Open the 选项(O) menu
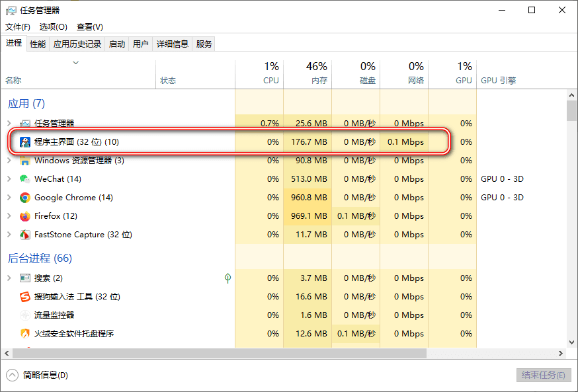The image size is (578, 392). tap(53, 27)
